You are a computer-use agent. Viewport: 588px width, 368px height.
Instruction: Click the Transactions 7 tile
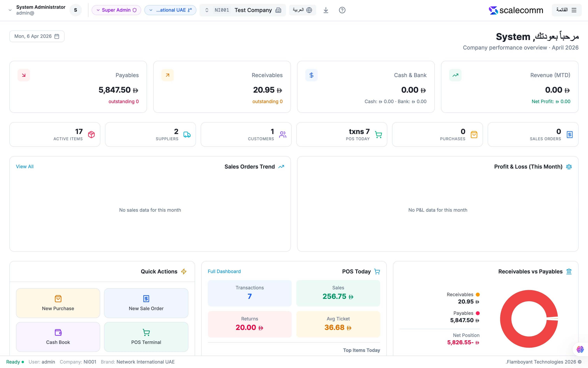[249, 293]
